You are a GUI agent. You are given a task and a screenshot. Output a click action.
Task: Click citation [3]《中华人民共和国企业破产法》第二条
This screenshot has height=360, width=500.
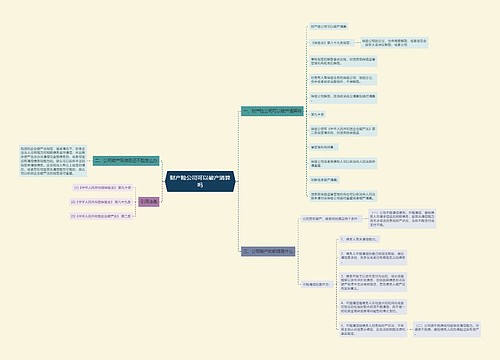click(101, 216)
